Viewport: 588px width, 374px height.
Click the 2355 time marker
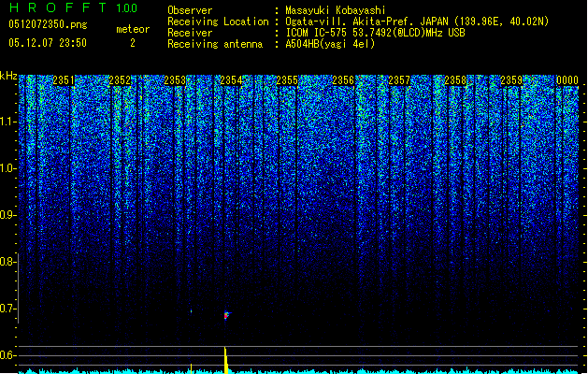[x=287, y=80]
